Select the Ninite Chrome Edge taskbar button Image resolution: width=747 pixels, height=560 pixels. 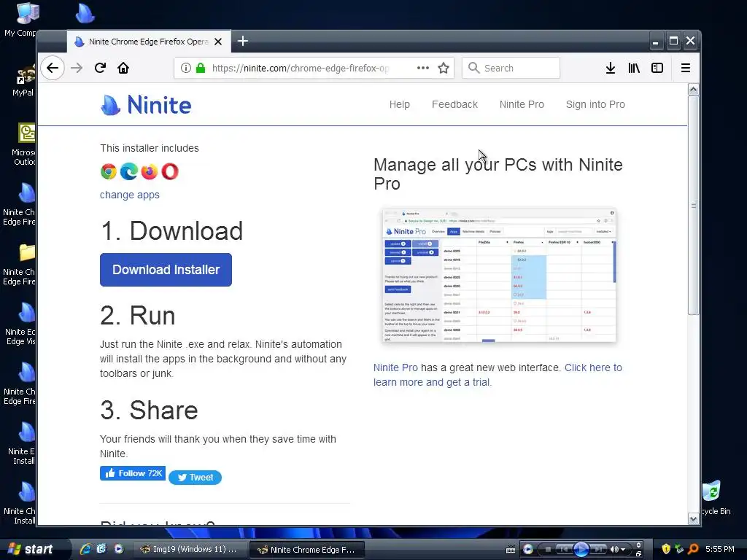(307, 550)
